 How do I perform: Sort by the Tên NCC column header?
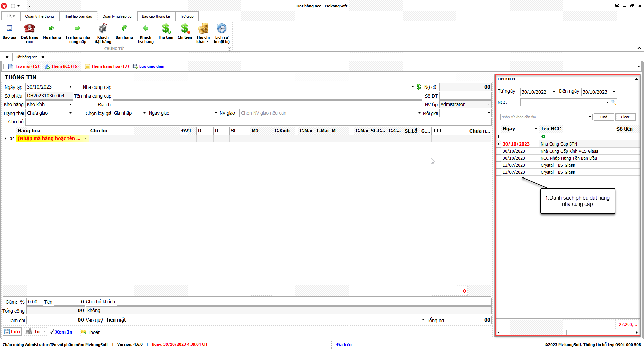[x=577, y=129]
